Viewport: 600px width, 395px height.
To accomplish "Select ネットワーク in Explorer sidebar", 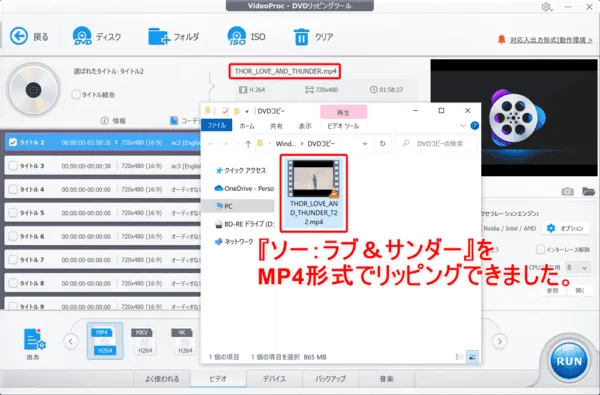I will tap(234, 242).
